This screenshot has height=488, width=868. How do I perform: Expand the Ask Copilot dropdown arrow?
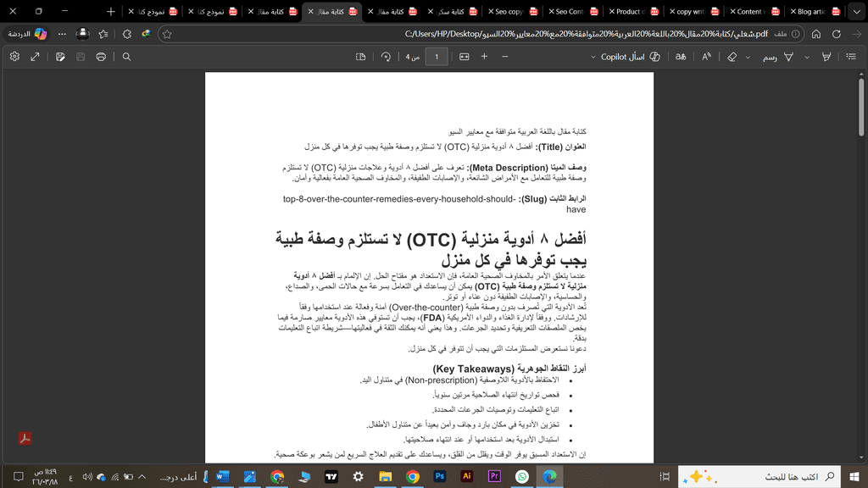(593, 57)
